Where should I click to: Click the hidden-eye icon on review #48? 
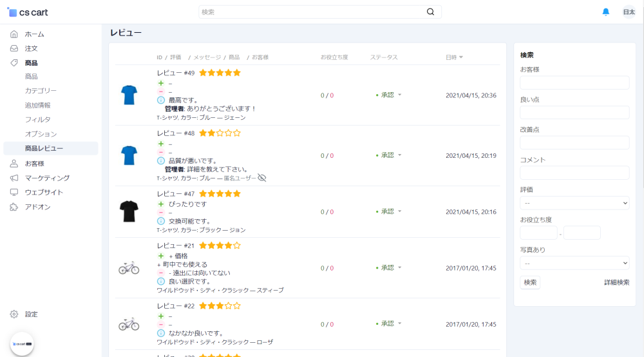(261, 178)
